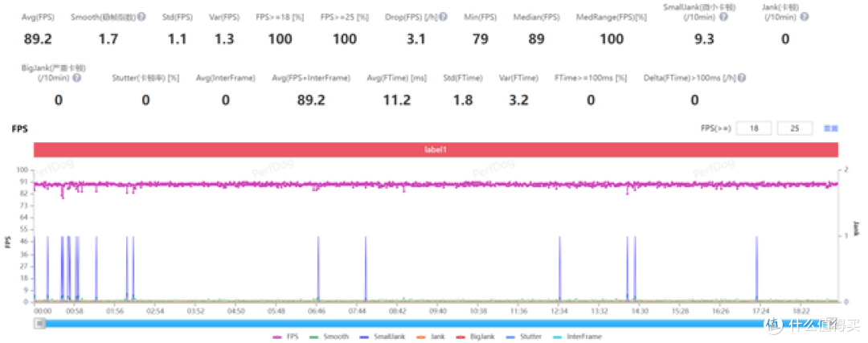The height and width of the screenshot is (343, 868).
Task: Toggle the FPS series in chart legend
Action: (x=285, y=337)
